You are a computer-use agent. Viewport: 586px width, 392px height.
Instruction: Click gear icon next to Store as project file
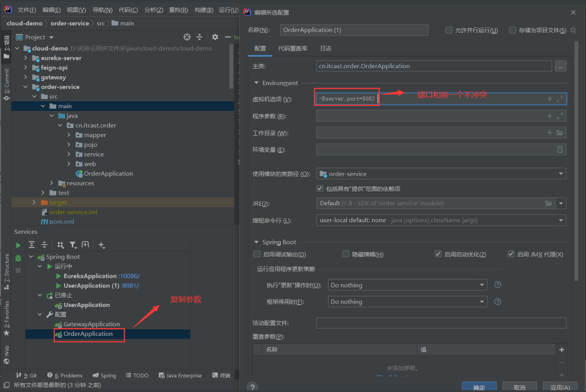click(x=573, y=30)
